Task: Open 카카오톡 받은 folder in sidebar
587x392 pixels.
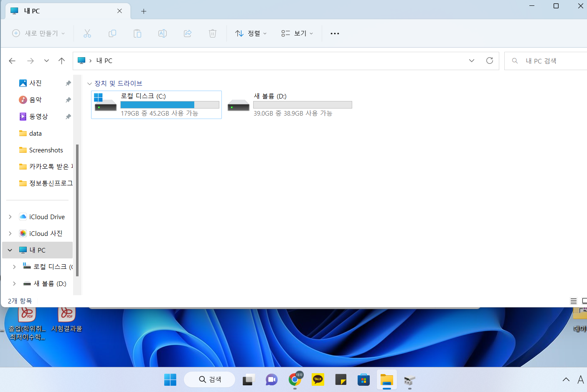Action: [x=46, y=167]
